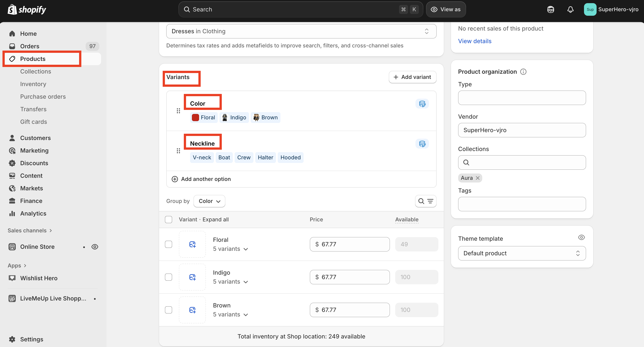Add image to Floral variant
The height and width of the screenshot is (347, 644).
(192, 244)
